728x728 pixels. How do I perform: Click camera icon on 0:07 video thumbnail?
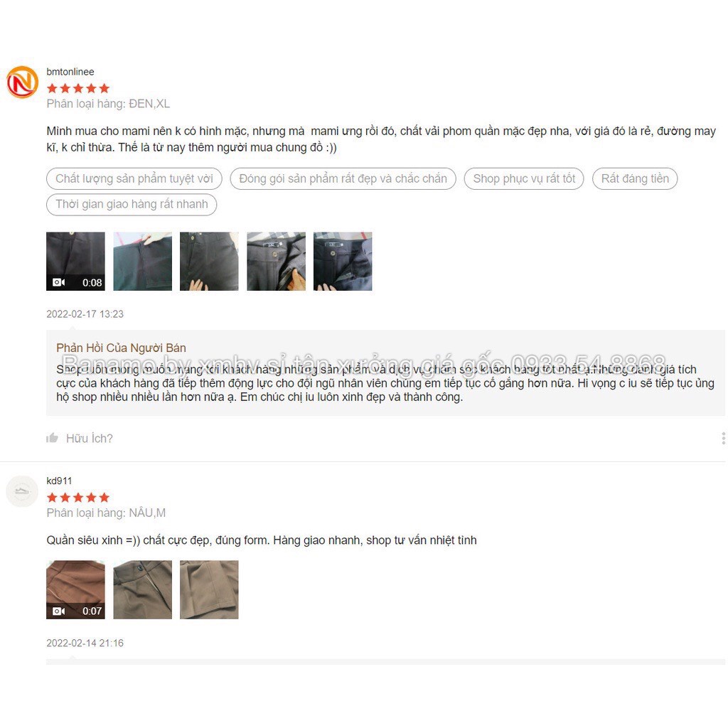[58, 611]
